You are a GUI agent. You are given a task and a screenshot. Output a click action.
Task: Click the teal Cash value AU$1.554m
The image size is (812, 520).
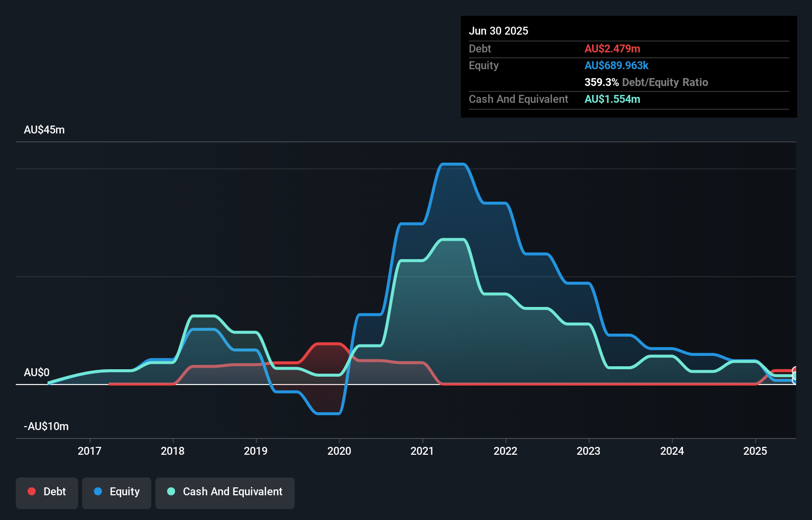[612, 99]
